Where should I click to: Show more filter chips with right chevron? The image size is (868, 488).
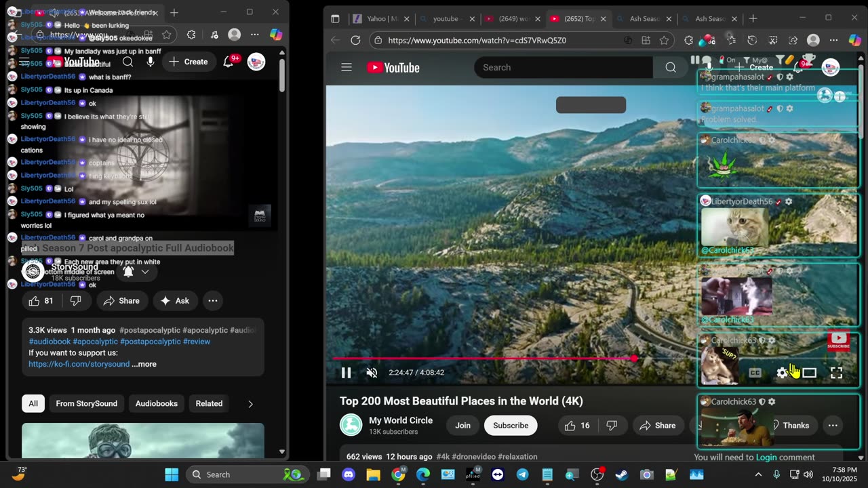coord(250,403)
